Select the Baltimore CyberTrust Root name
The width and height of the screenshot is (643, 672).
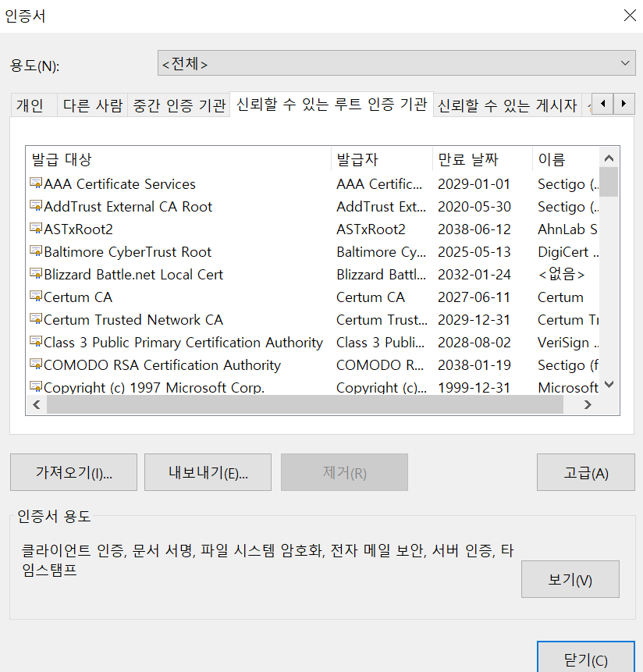128,252
